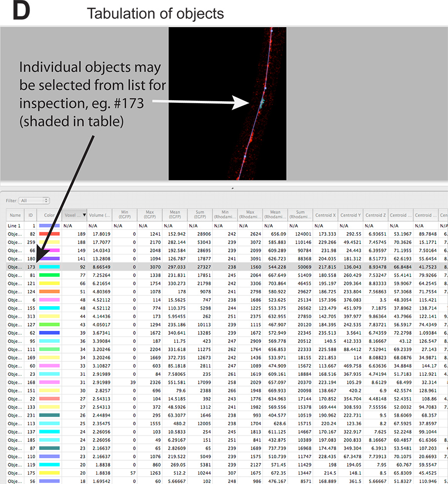The image size is (448, 484).
Task: Click volume value 8.66549 in shaded row
Action: (102, 267)
